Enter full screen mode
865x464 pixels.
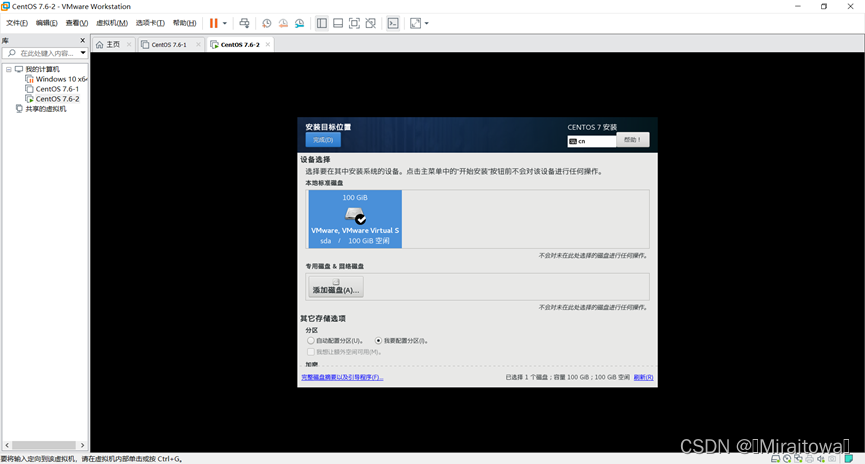pos(354,23)
